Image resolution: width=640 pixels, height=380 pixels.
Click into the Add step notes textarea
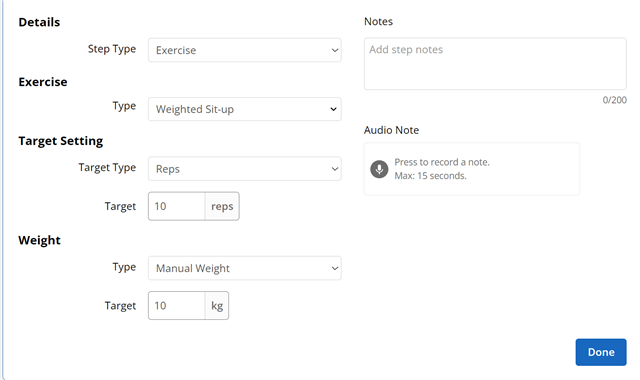[495, 64]
